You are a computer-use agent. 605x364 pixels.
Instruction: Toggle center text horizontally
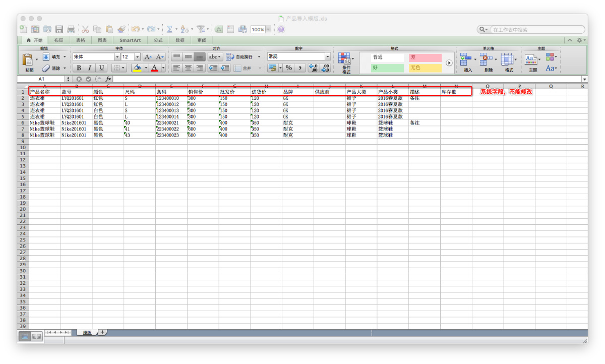pyautogui.click(x=188, y=68)
